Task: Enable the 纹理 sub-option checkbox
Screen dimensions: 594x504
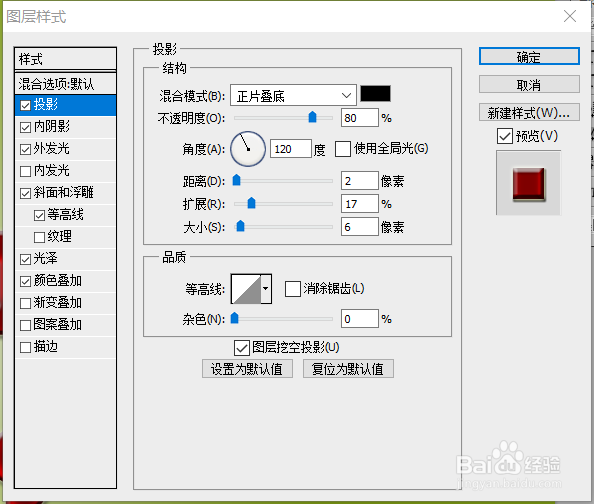Action: 39,237
